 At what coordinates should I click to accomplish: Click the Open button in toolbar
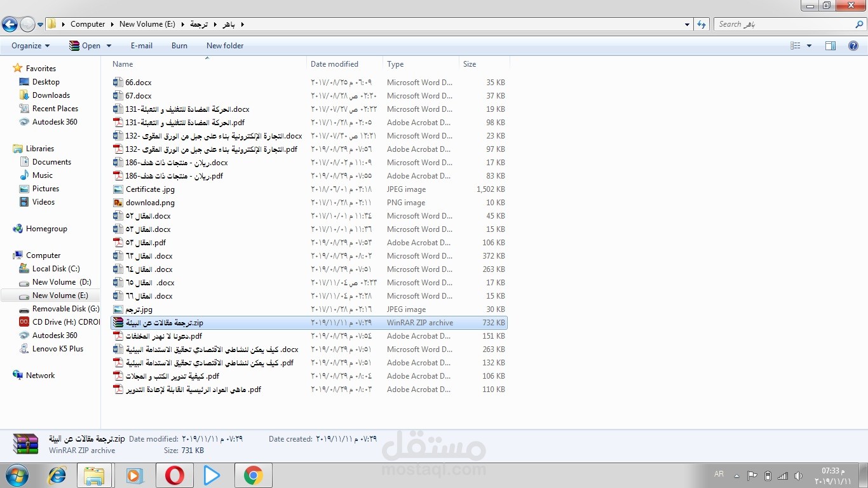pyautogui.click(x=85, y=46)
